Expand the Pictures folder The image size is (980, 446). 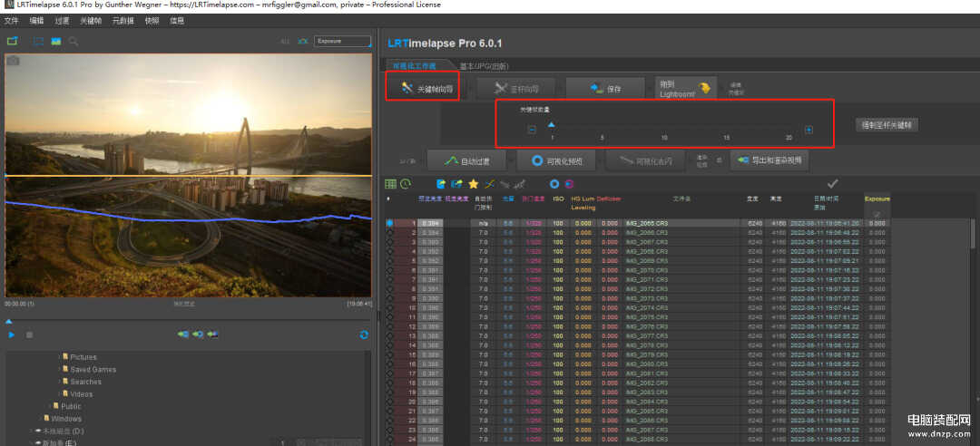(x=59, y=356)
